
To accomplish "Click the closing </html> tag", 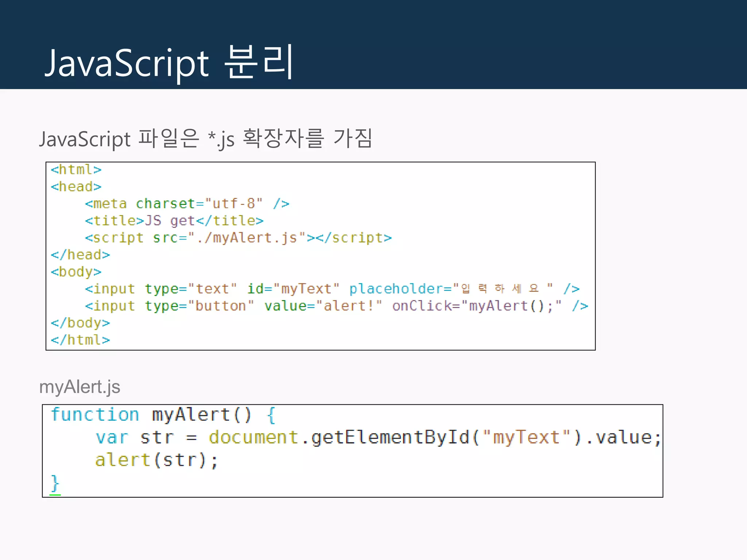I will 80,340.
